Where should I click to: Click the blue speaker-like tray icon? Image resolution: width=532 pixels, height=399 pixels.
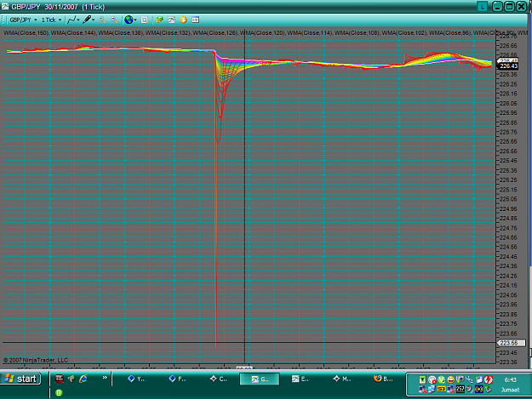coord(479,389)
